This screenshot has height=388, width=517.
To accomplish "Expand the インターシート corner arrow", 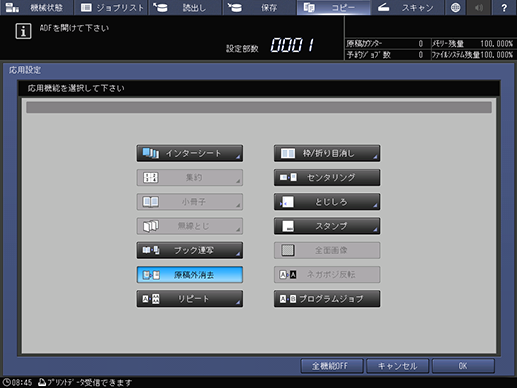I will [x=238, y=157].
